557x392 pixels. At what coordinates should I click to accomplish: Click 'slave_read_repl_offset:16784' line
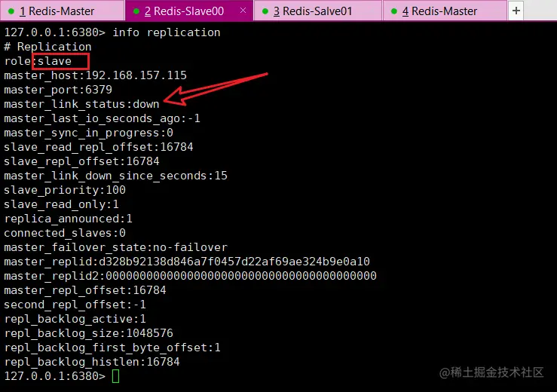(99, 147)
